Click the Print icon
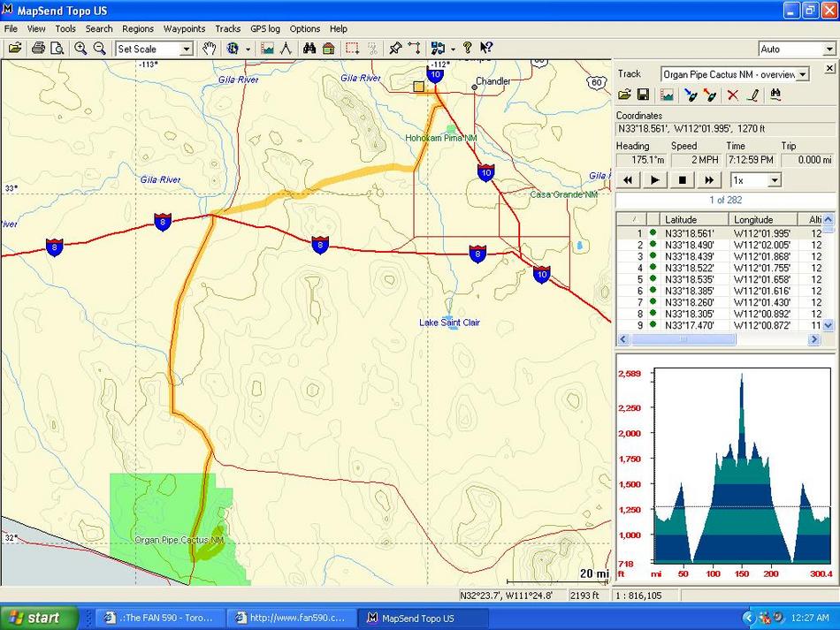Screen dimensions: 840x630 (38, 49)
